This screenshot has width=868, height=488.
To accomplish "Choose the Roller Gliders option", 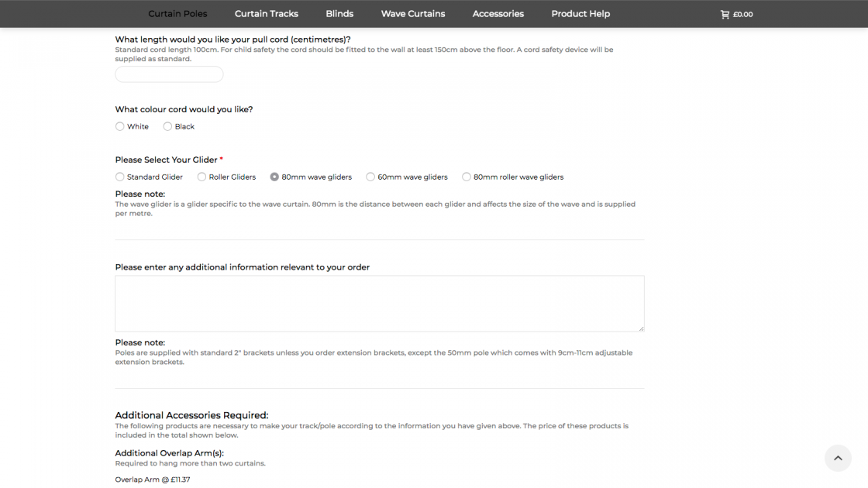I will pyautogui.click(x=201, y=177).
